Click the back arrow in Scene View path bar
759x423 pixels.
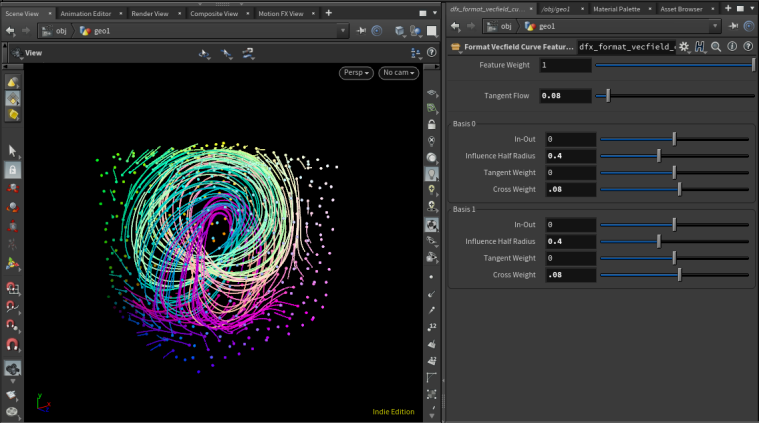click(9, 29)
